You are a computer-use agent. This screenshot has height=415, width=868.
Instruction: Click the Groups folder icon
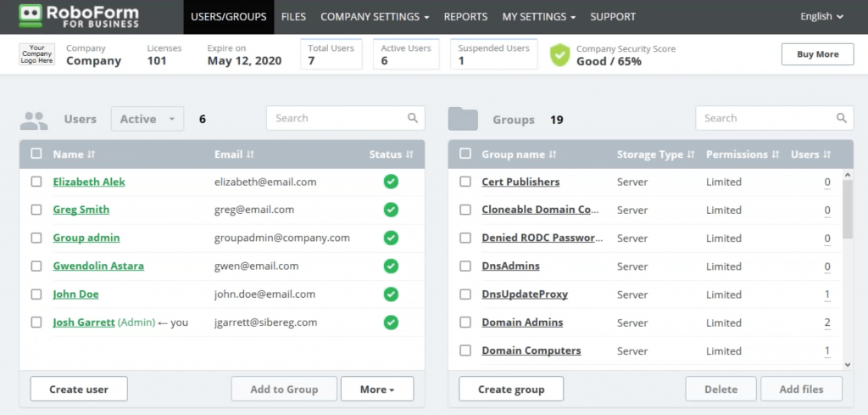463,119
